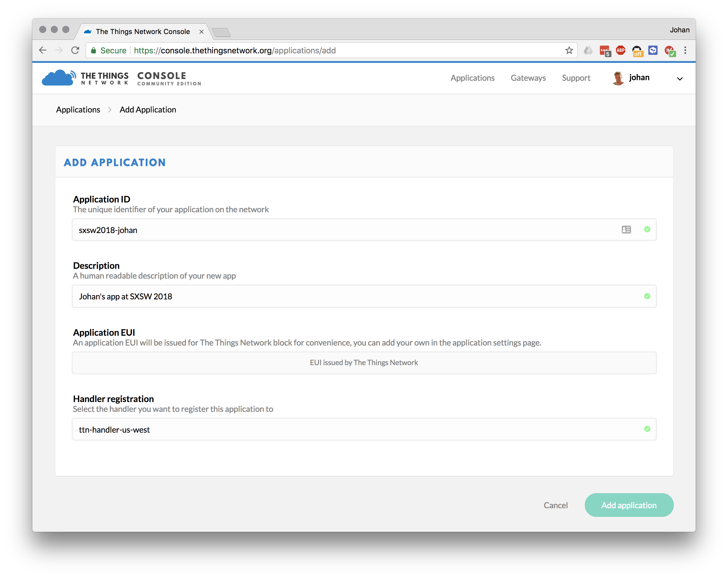The height and width of the screenshot is (578, 728).
Task: Close The Things Network Console tab
Action: 201,32
